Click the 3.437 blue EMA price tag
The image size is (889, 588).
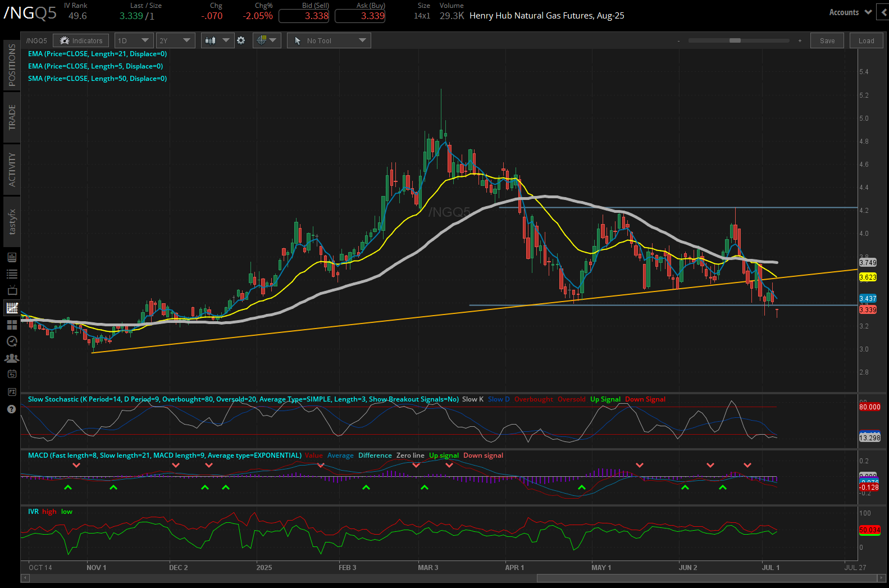868,299
